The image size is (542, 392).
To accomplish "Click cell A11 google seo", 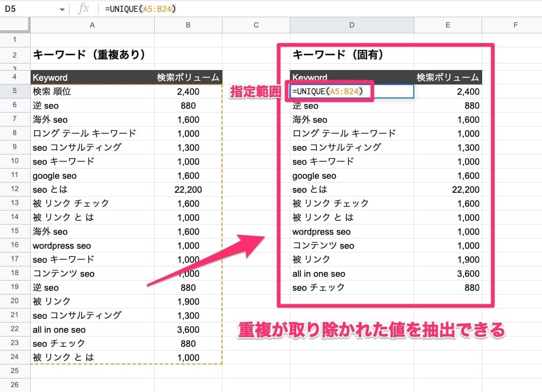I will pos(92,176).
